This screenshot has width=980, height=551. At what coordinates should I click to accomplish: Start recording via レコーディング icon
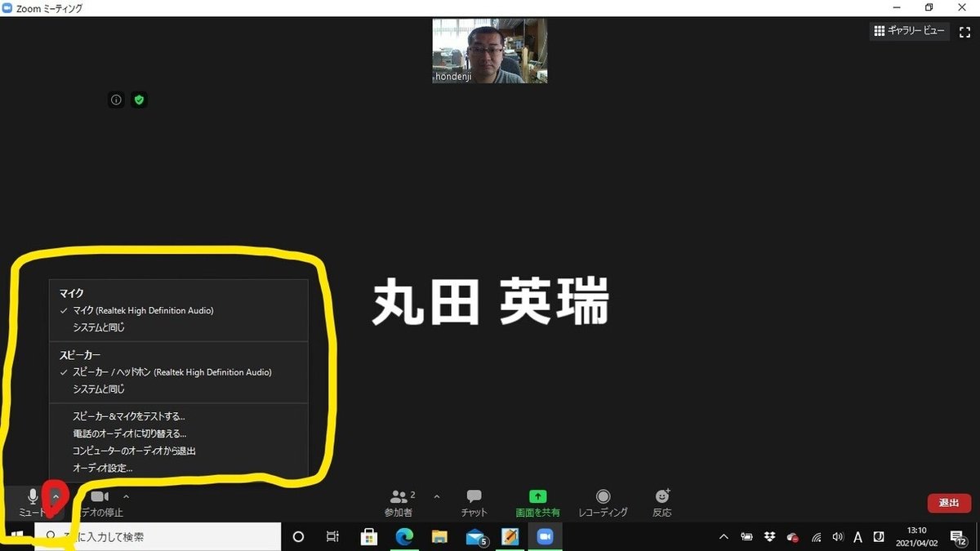tap(602, 501)
